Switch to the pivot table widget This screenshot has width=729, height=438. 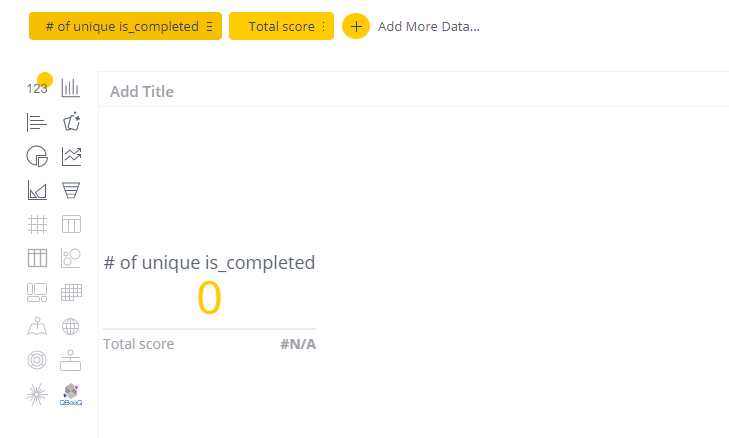pos(37,258)
